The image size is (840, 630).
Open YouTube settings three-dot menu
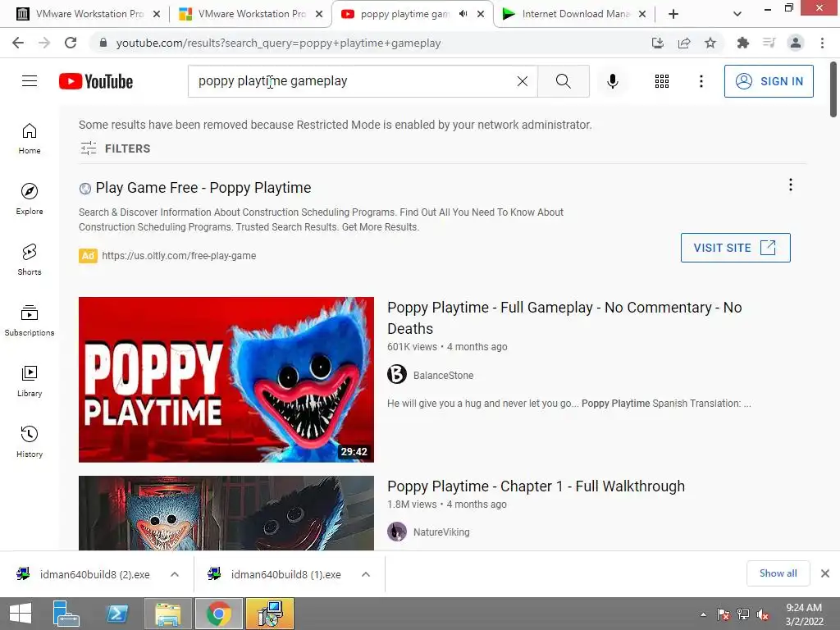point(701,81)
